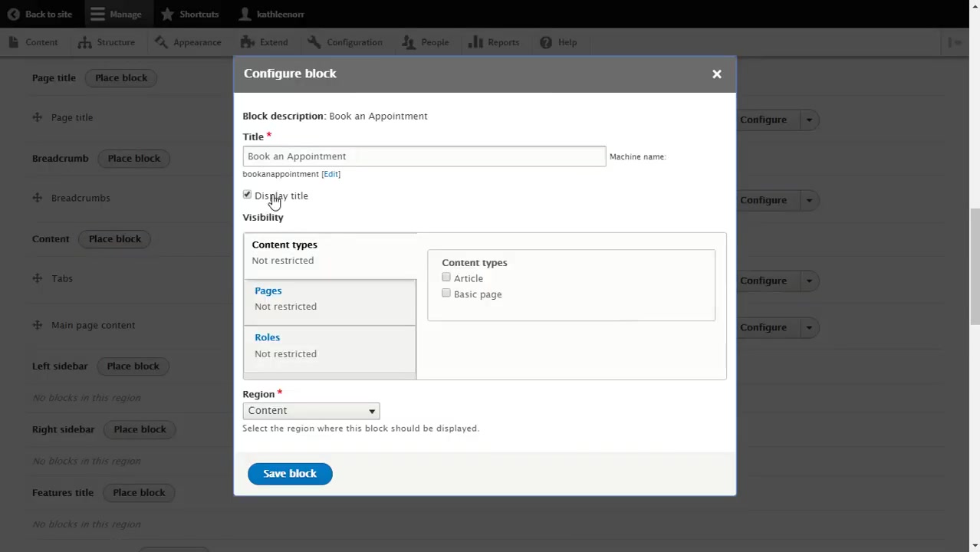The image size is (980, 552).
Task: Select the Structure admin icon
Action: click(x=84, y=42)
